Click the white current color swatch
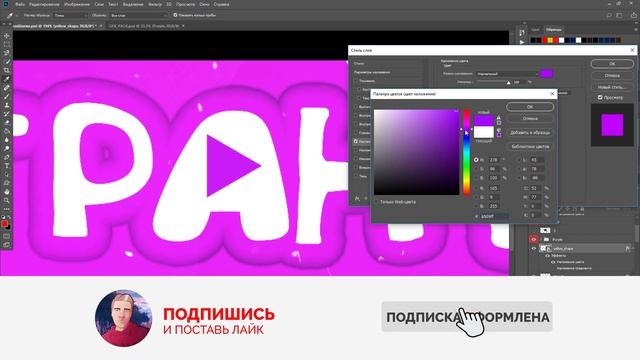 484,132
